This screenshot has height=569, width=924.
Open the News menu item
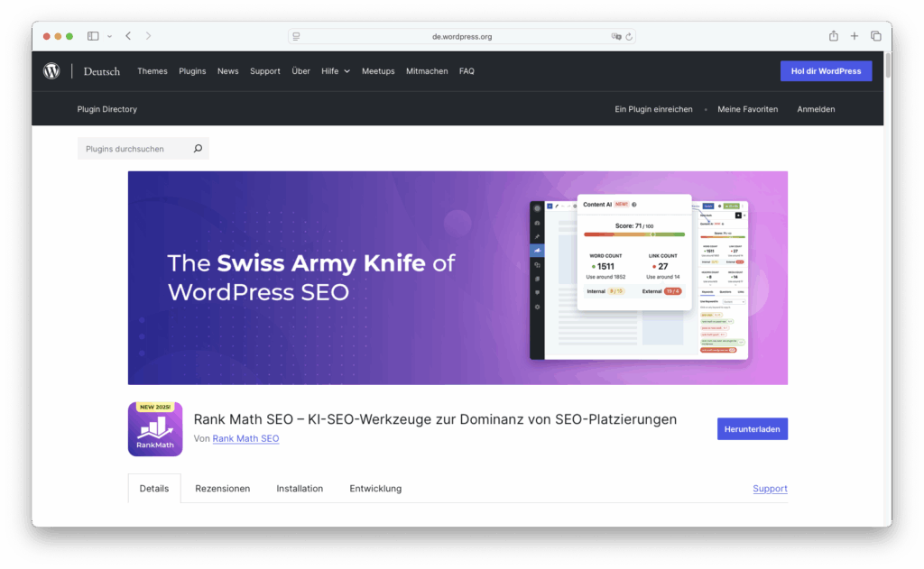click(x=227, y=71)
